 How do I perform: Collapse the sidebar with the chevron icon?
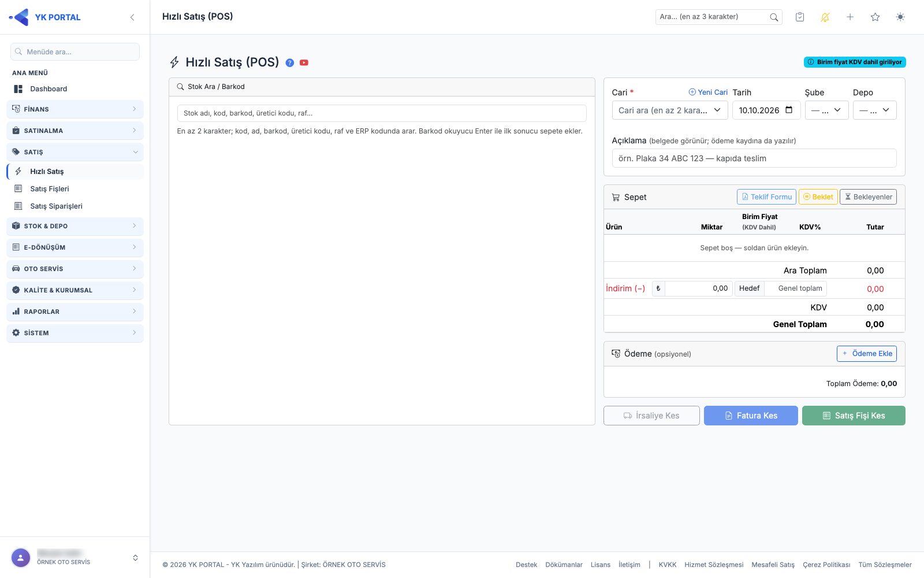click(x=132, y=17)
